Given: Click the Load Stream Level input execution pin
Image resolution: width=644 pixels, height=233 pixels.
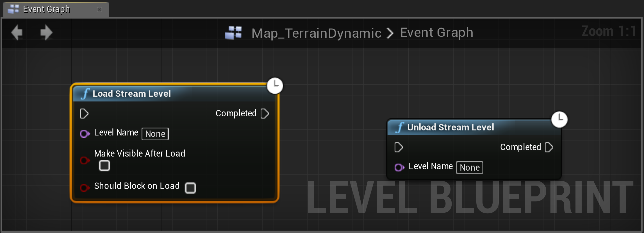Looking at the screenshot, I should tap(84, 114).
